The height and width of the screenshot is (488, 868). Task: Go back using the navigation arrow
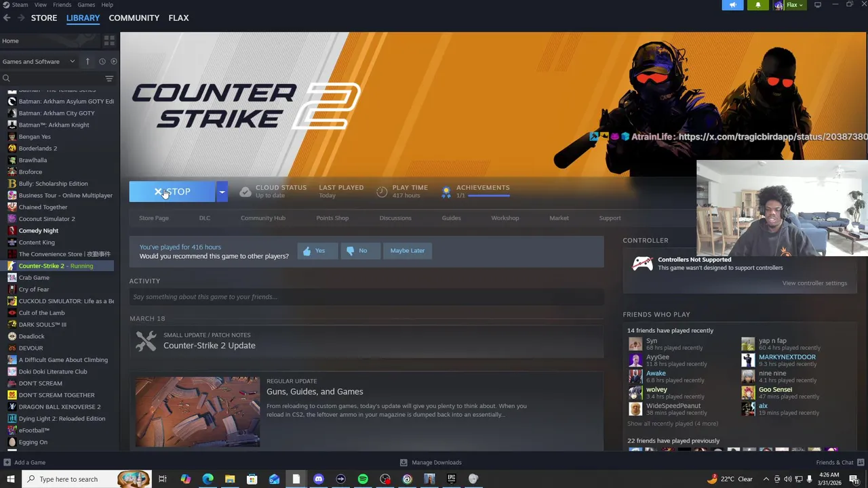(x=7, y=18)
